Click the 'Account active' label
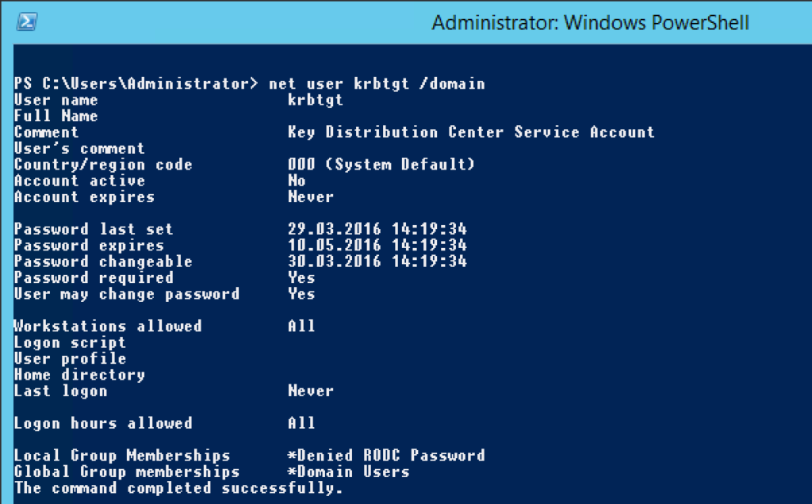 pyautogui.click(x=79, y=181)
